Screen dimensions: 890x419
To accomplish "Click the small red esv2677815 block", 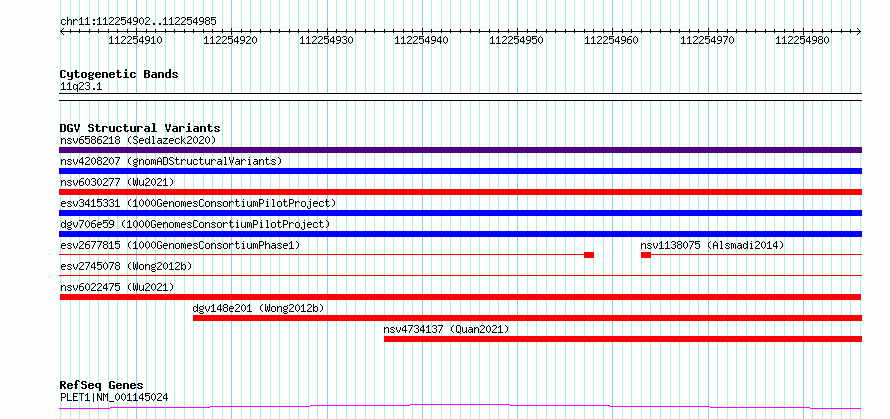I will [589, 255].
